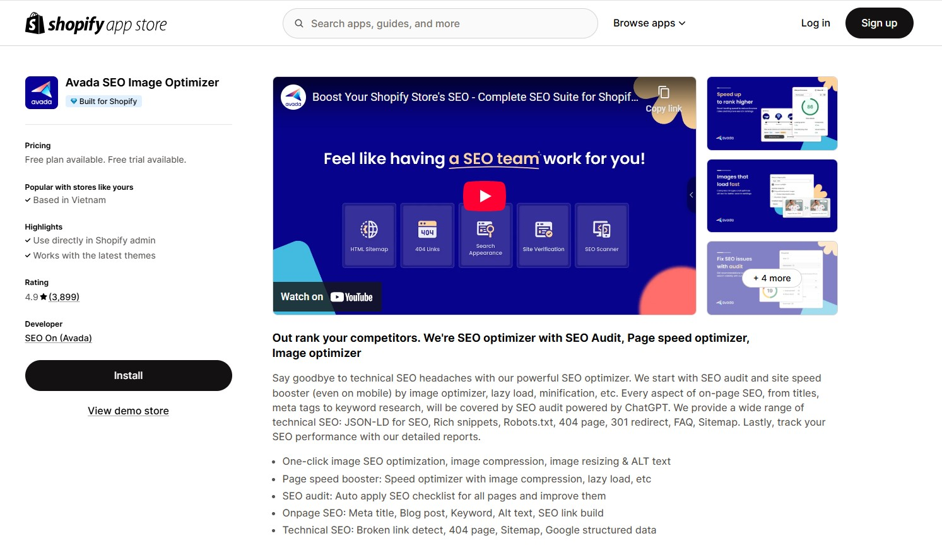942x560 pixels.
Task: Click the rating star icon
Action: click(44, 296)
